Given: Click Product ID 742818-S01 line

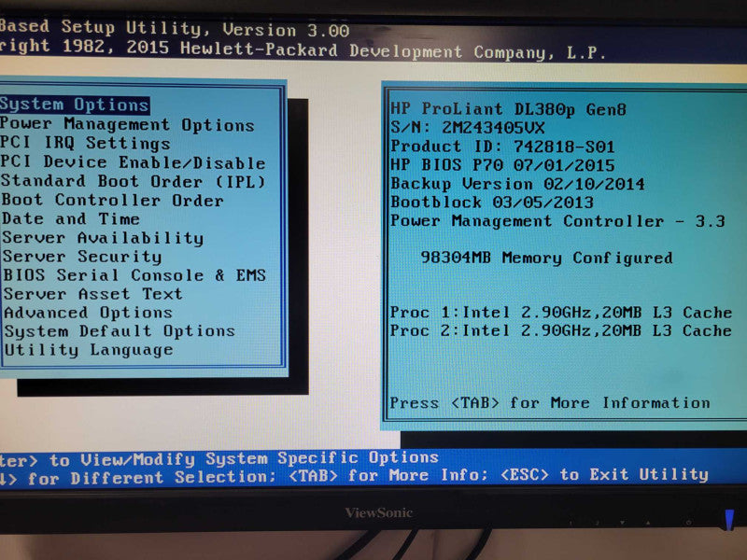Looking at the screenshot, I should [x=502, y=147].
